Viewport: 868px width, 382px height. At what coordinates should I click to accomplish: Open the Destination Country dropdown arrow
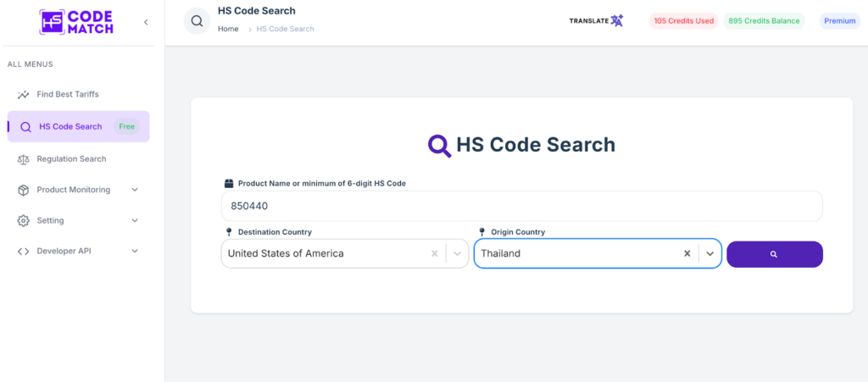pos(457,253)
